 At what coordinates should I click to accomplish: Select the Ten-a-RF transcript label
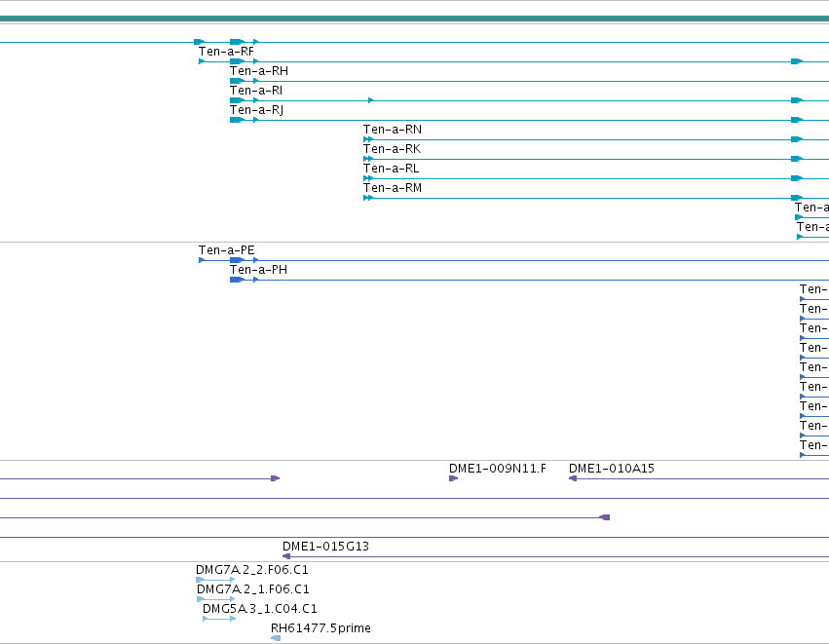click(226, 52)
